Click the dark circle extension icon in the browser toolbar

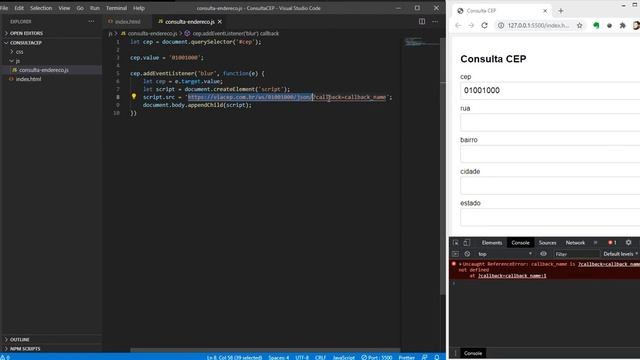pos(609,25)
